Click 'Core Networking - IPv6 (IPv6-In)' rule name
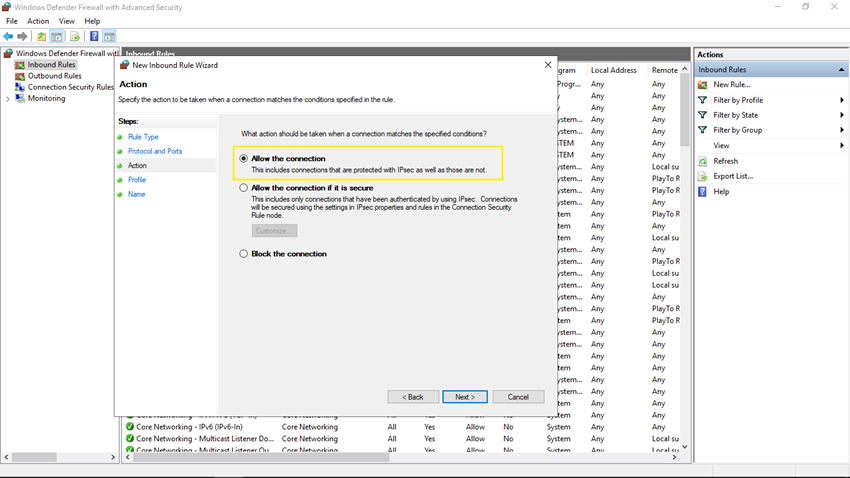Image resolution: width=850 pixels, height=478 pixels. pos(189,427)
